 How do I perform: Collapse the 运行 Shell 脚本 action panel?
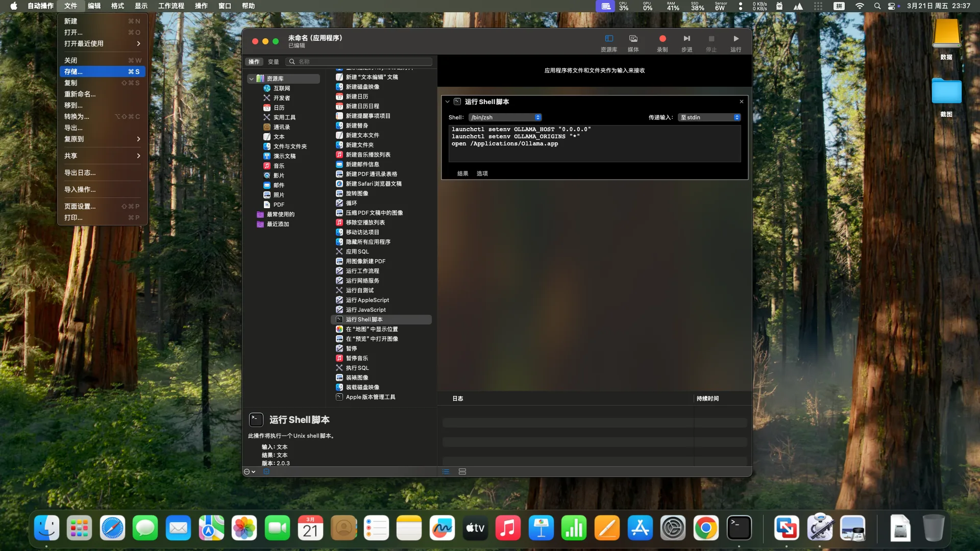pyautogui.click(x=448, y=102)
